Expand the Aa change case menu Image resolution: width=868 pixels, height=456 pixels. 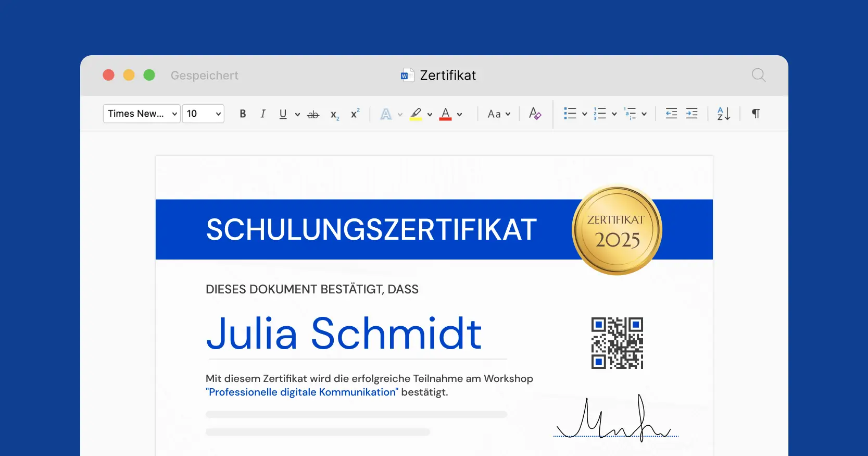click(499, 114)
